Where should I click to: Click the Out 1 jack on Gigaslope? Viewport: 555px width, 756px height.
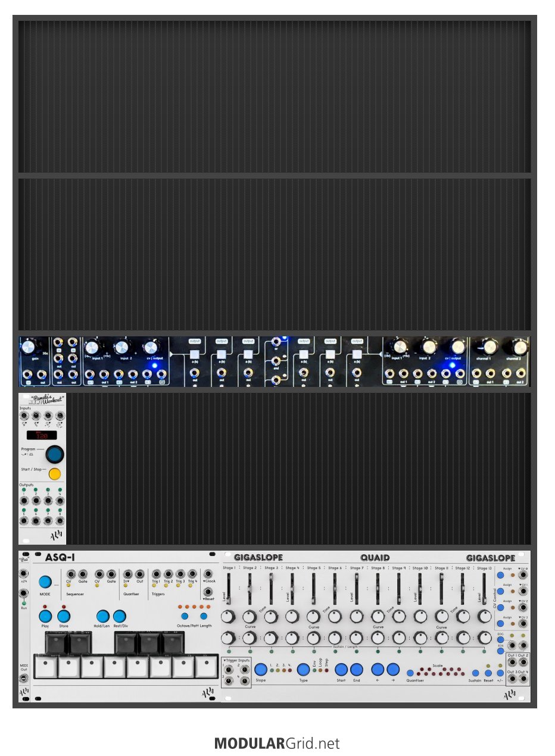[x=512, y=662]
